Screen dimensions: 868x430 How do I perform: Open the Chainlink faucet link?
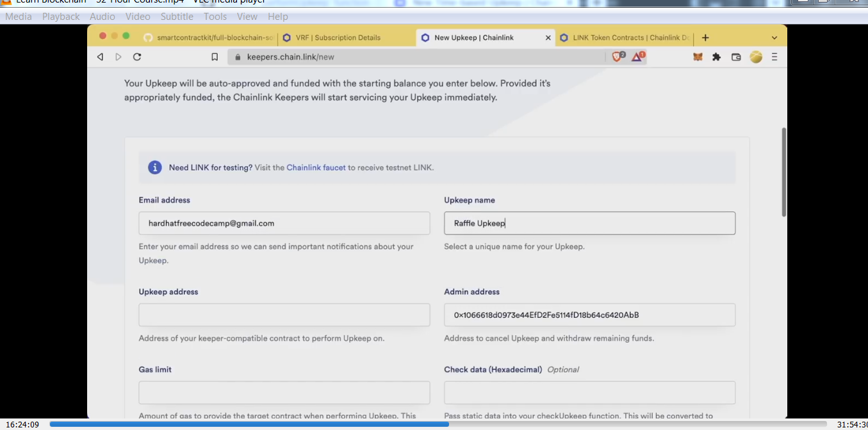tap(316, 167)
